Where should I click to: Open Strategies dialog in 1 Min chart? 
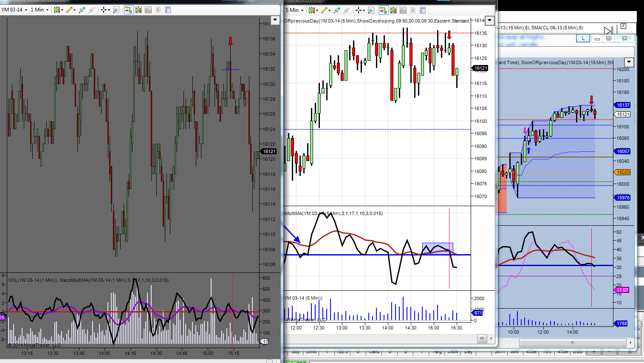tap(158, 10)
